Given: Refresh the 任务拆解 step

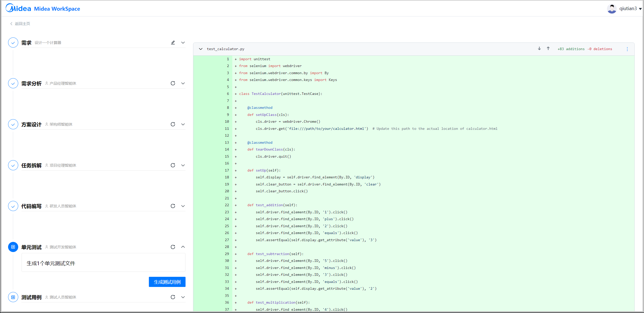Looking at the screenshot, I should click(173, 165).
